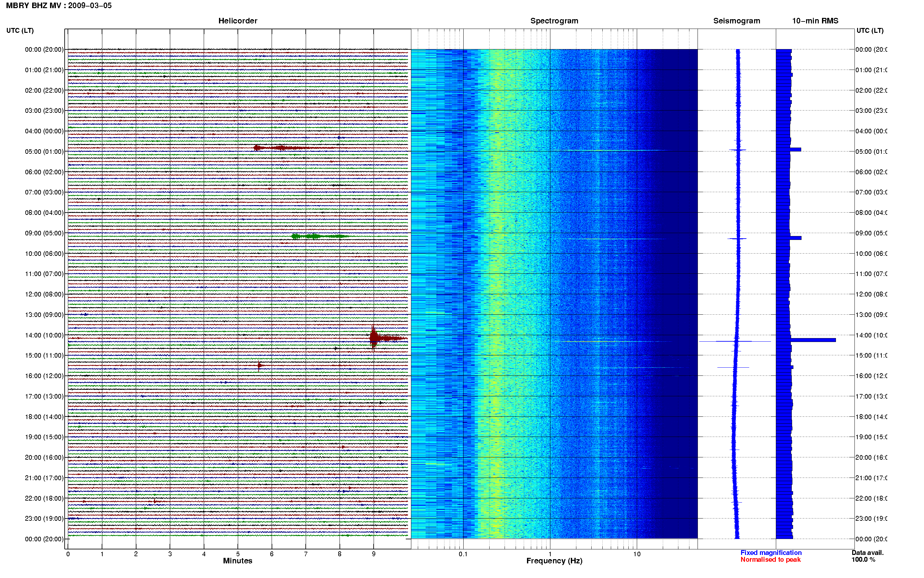This screenshot has height=578, width=924.
Task: Click the seismogram spike near 15:35
Action: (x=733, y=367)
